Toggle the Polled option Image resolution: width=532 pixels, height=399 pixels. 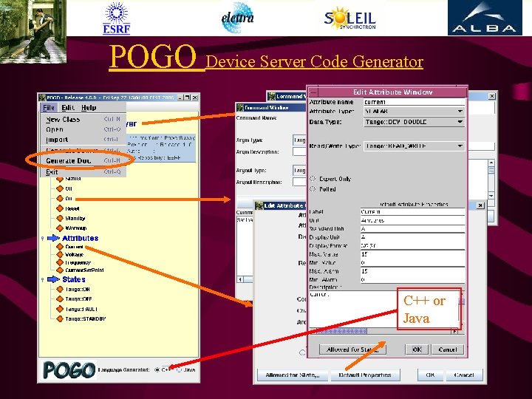[x=313, y=189]
